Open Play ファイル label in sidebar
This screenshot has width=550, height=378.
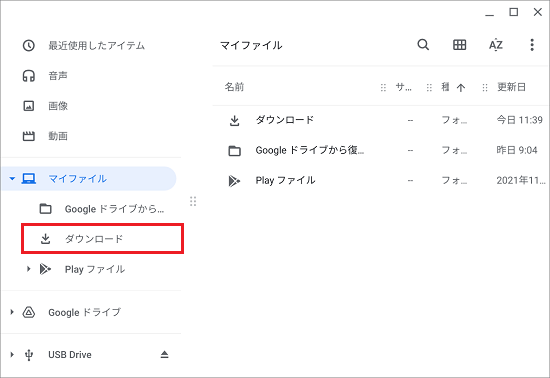coord(95,269)
